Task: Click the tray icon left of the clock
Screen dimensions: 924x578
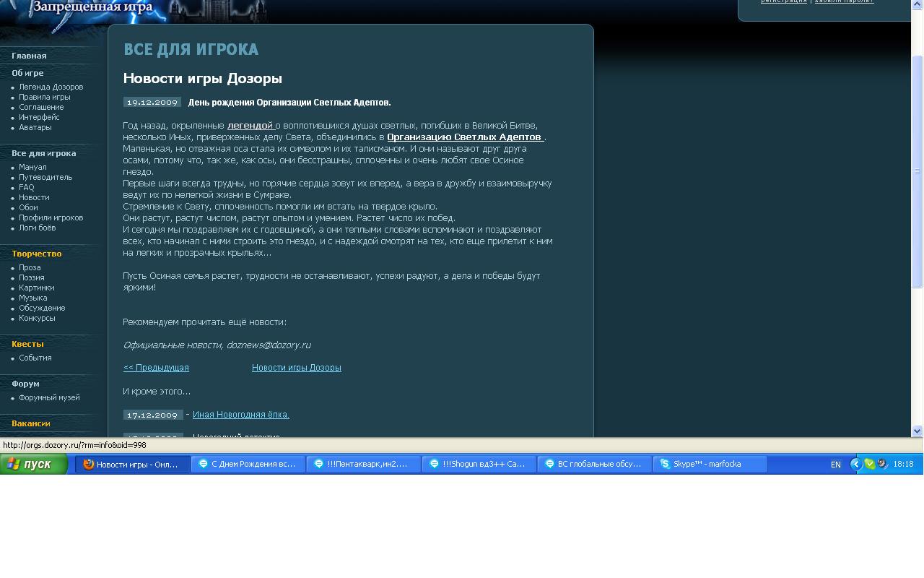Action: coord(882,465)
